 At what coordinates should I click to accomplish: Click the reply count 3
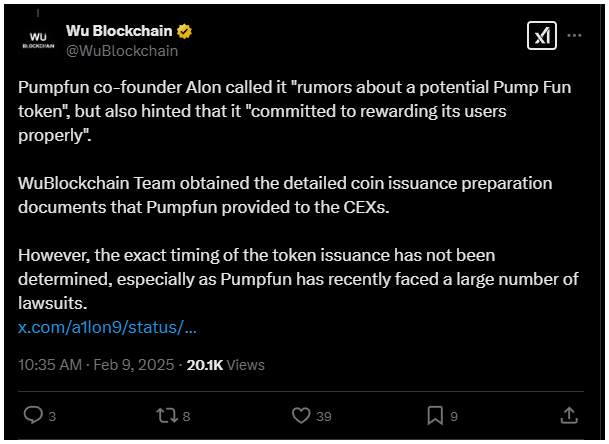(x=52, y=416)
